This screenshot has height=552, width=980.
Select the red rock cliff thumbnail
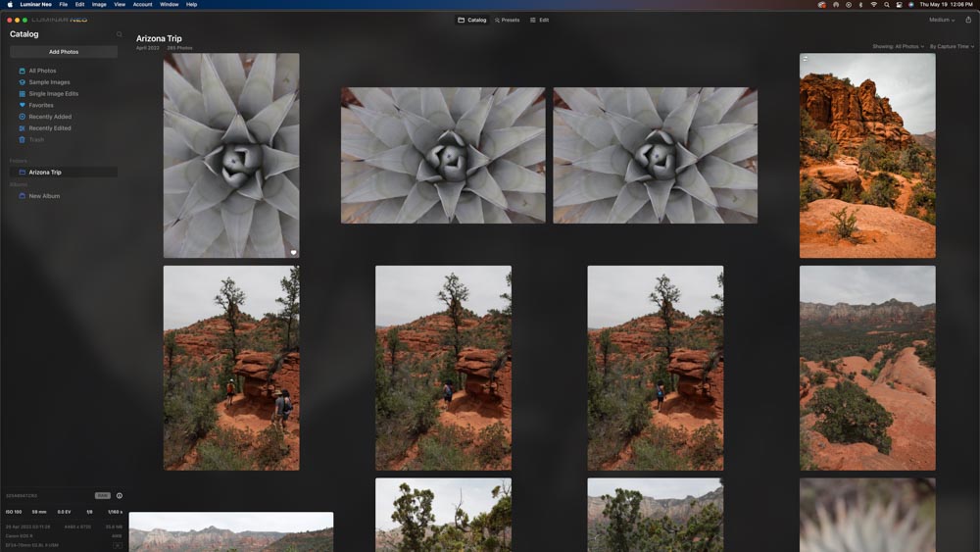(x=867, y=155)
